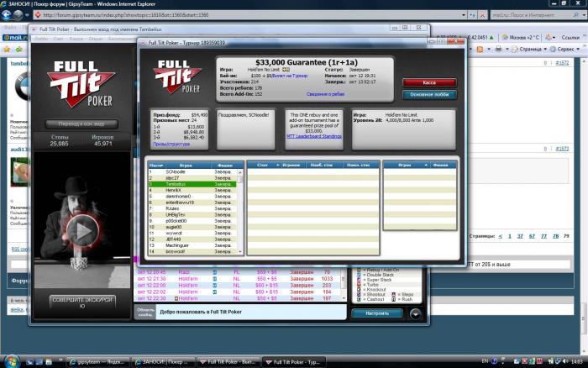Select player HenriKX in the standings
The height and width of the screenshot is (368, 588).
pyautogui.click(x=192, y=190)
